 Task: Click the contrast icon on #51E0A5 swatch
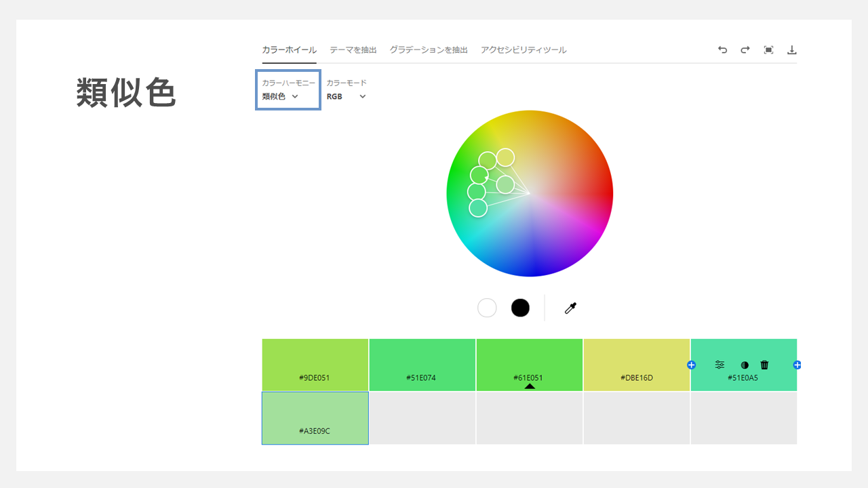coord(745,365)
